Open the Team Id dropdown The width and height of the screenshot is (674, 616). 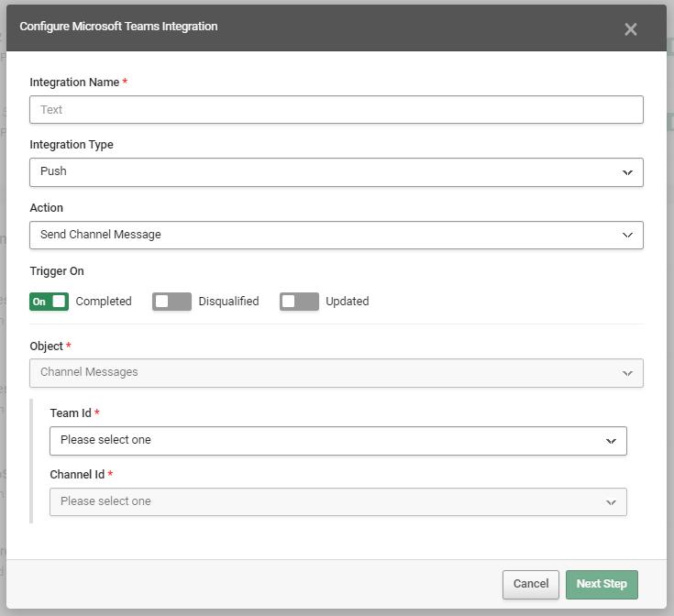point(337,441)
